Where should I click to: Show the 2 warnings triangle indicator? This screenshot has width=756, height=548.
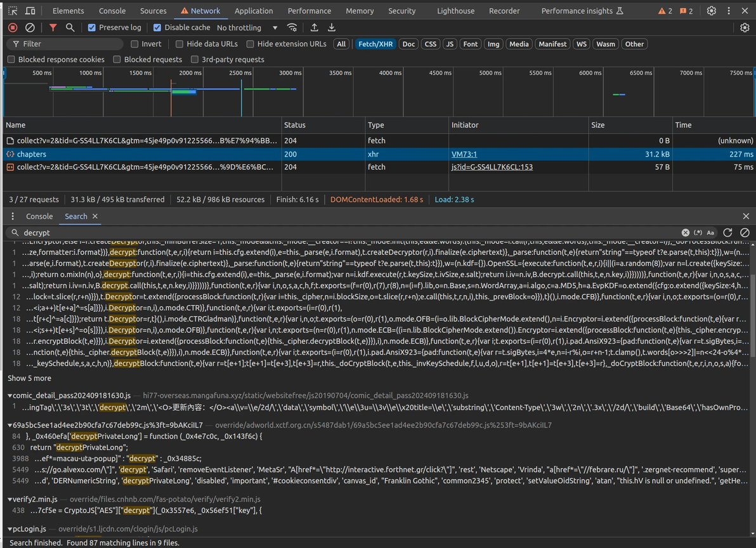click(x=665, y=11)
